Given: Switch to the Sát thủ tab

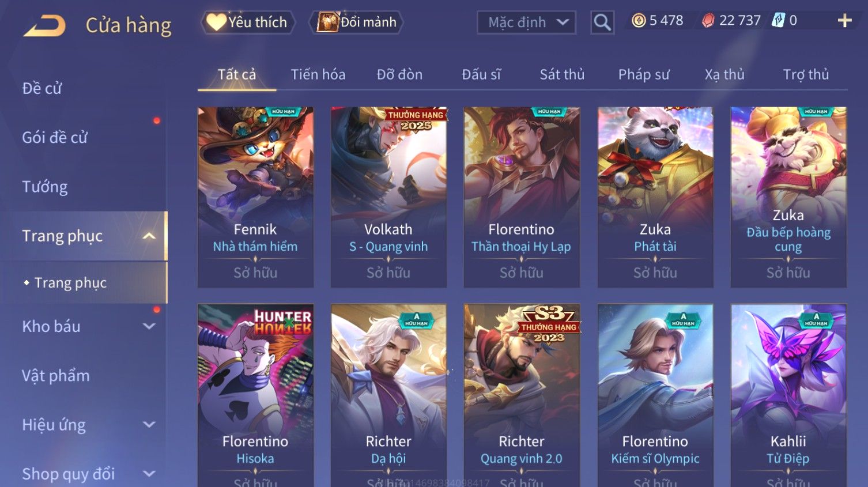Looking at the screenshot, I should [x=562, y=74].
